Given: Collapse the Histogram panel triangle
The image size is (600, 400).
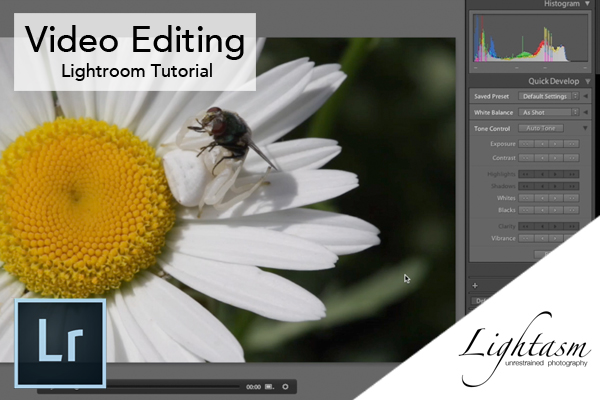Looking at the screenshot, I should pos(587,4).
